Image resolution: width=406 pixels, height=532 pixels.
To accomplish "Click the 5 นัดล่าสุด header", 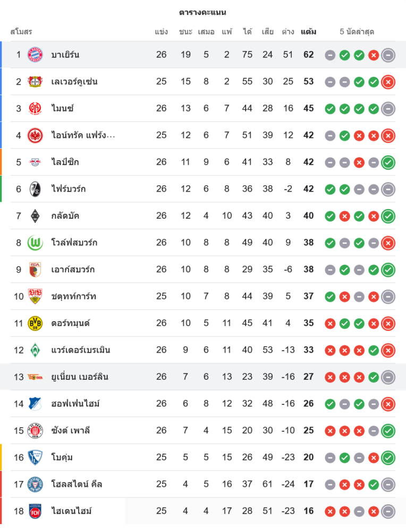I will (357, 31).
